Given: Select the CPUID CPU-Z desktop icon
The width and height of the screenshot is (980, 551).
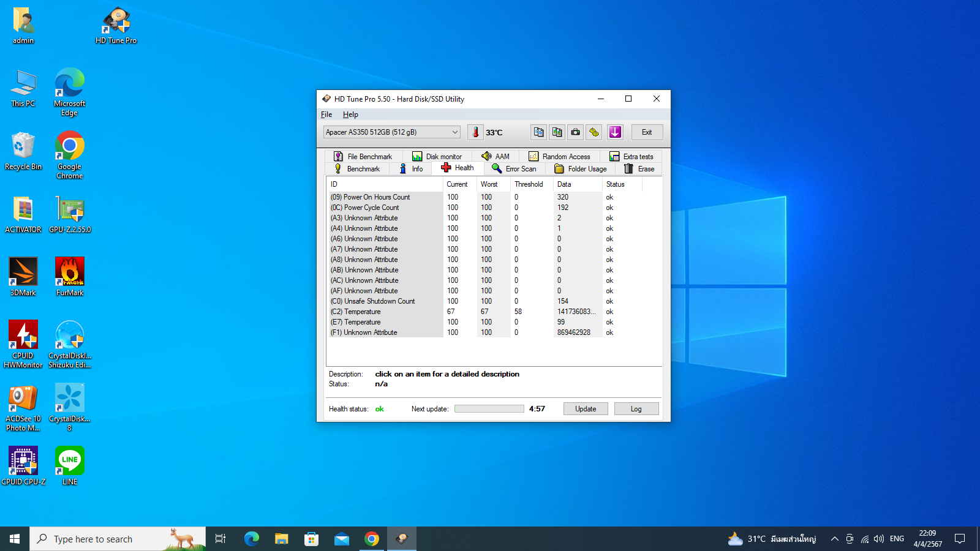Looking at the screenshot, I should click(x=23, y=467).
